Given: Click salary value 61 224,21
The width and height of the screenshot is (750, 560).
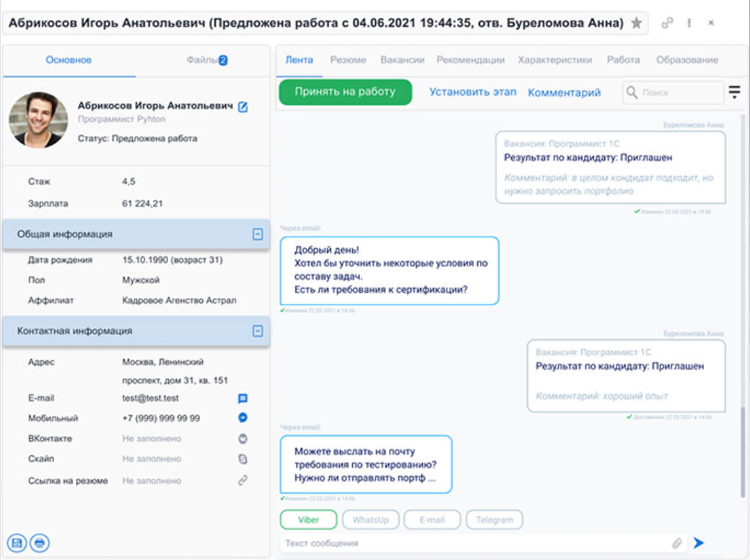Looking at the screenshot, I should coord(142,204).
